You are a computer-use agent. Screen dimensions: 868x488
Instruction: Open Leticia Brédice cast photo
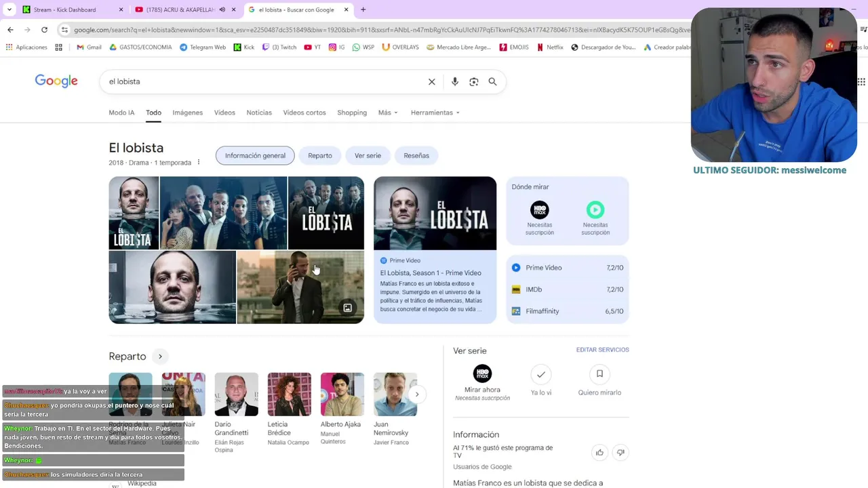pos(290,394)
